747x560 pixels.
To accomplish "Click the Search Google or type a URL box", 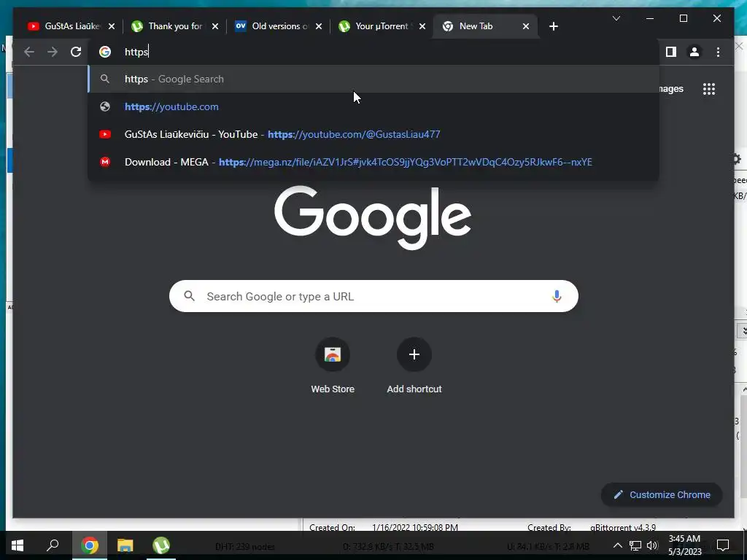I will [373, 296].
